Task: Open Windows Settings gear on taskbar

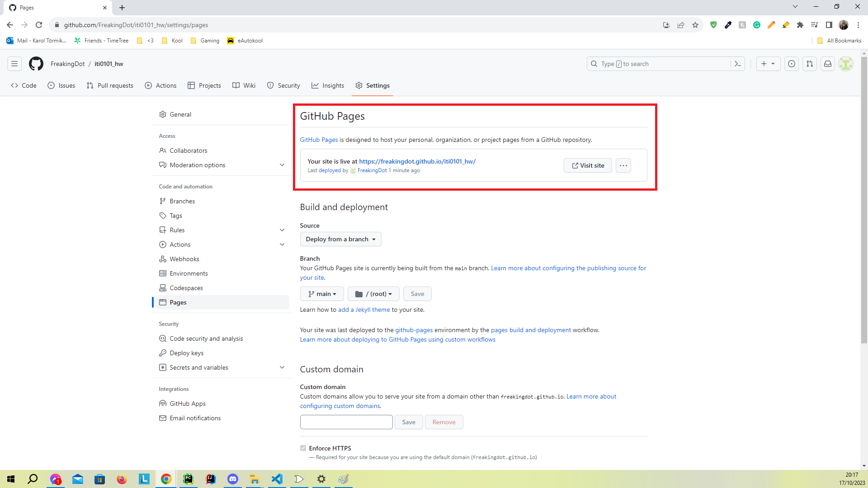Action: (321, 479)
